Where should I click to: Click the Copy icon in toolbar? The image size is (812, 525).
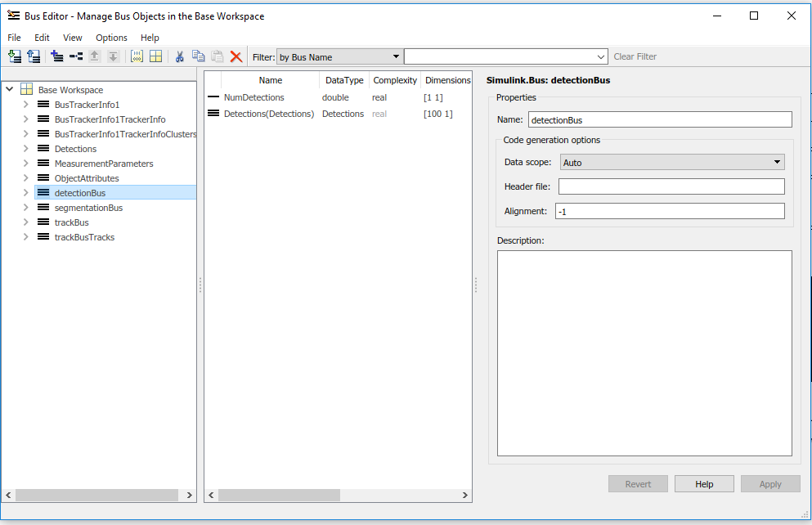(x=199, y=56)
